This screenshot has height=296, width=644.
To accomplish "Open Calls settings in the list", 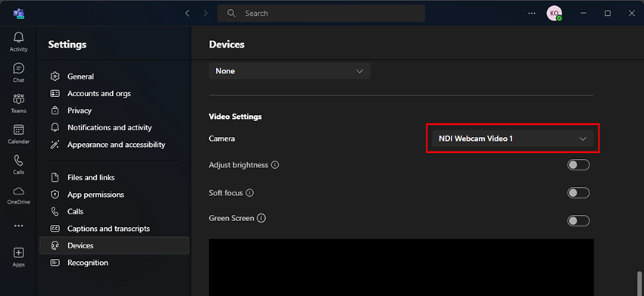I will (114, 211).
